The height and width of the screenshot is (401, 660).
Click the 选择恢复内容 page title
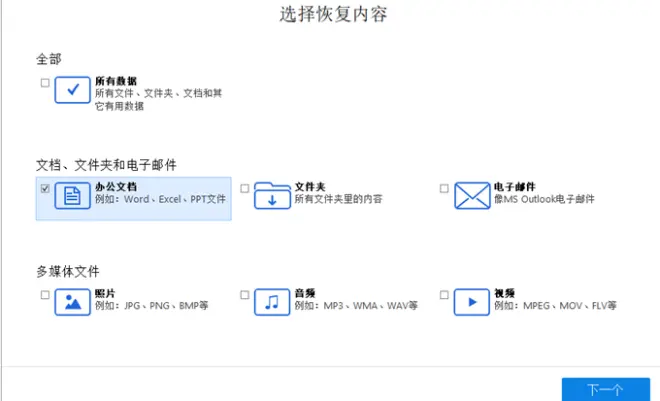point(333,14)
